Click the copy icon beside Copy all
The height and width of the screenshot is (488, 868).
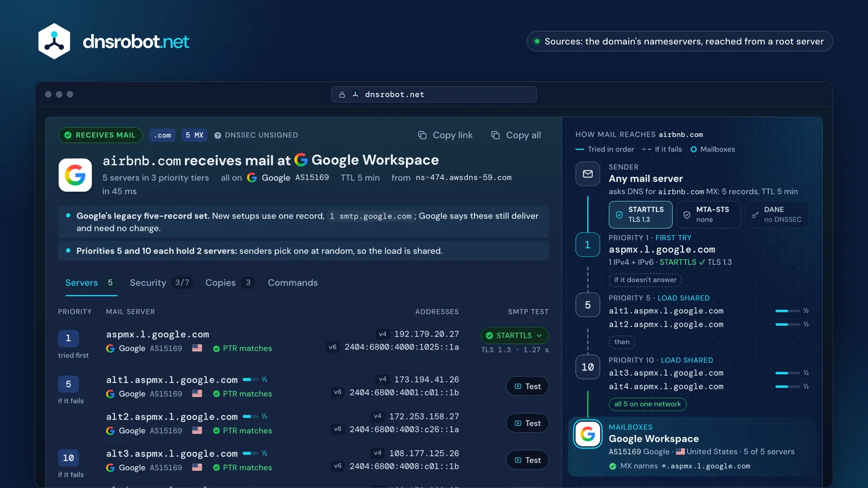click(x=495, y=135)
